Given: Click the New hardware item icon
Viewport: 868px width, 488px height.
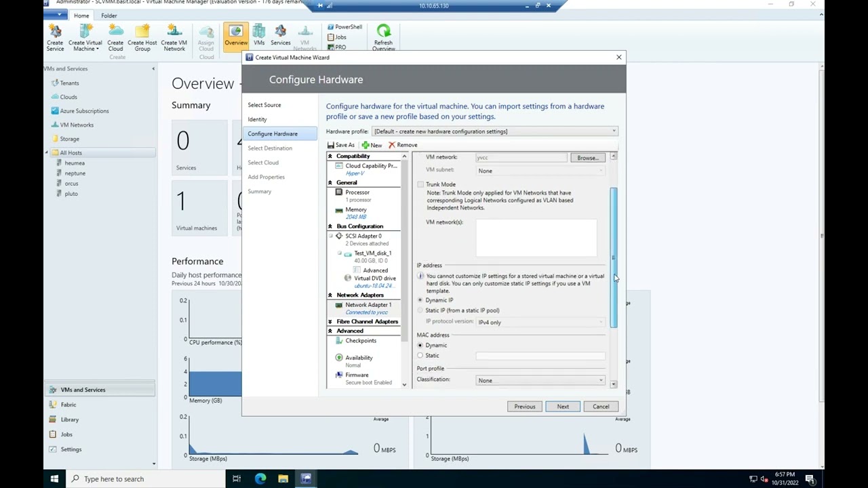Looking at the screenshot, I should click(x=372, y=145).
